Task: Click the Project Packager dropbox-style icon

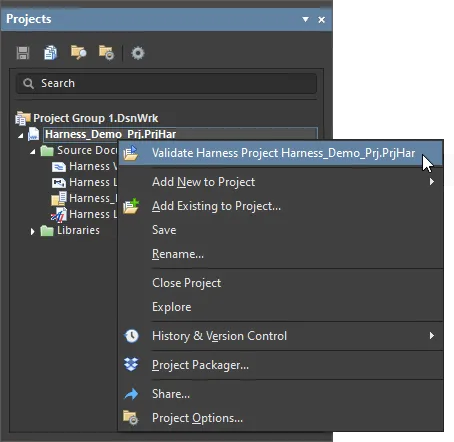Action: pos(131,364)
